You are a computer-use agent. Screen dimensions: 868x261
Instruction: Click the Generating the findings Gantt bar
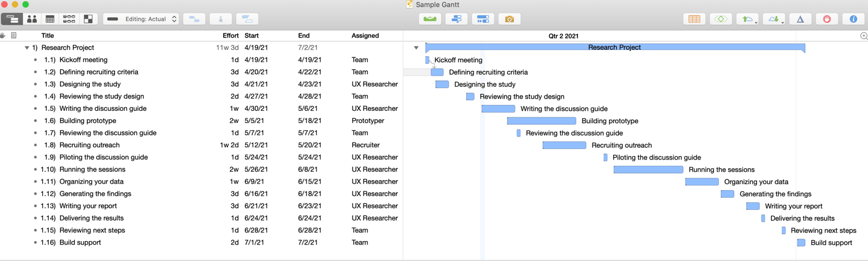click(727, 194)
